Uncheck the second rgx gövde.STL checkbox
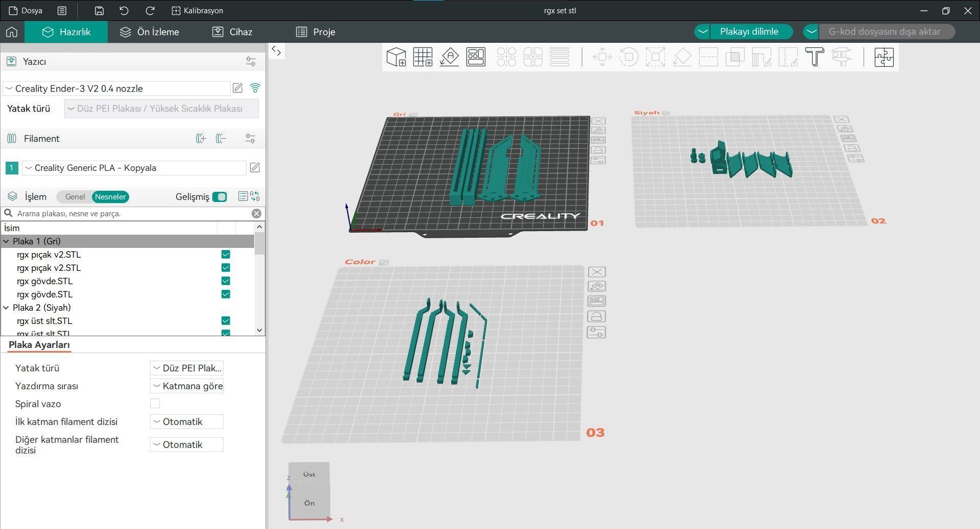The height and width of the screenshot is (529, 980). (x=226, y=294)
